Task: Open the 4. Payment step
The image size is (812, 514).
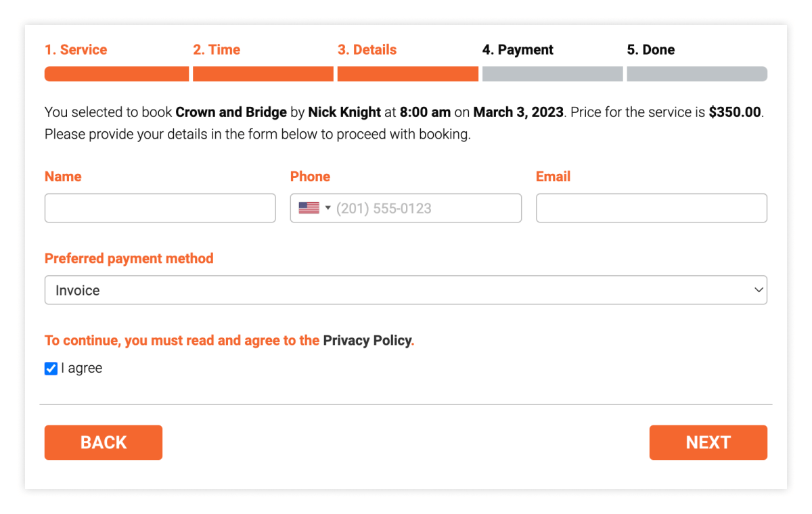Action: point(518,49)
